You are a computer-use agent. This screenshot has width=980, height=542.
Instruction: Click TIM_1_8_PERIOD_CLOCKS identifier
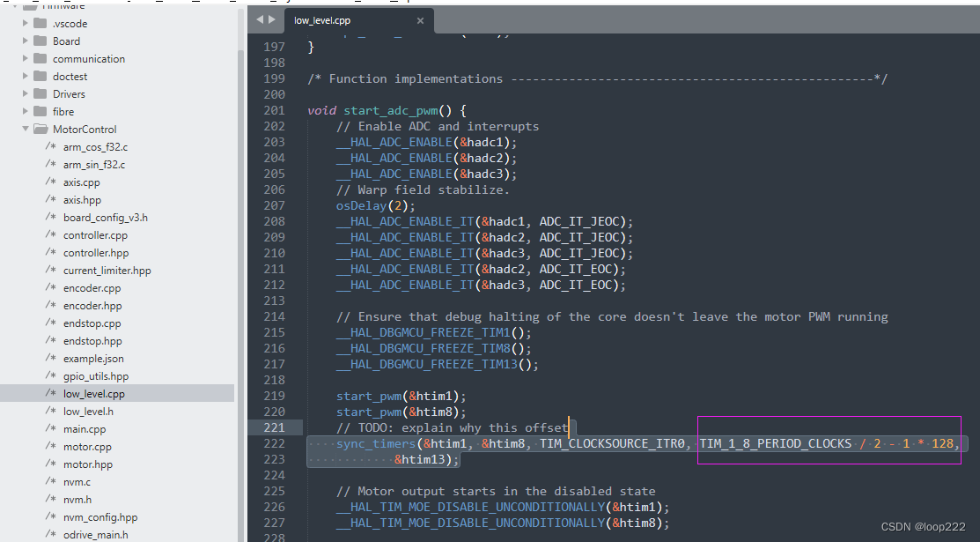point(775,444)
